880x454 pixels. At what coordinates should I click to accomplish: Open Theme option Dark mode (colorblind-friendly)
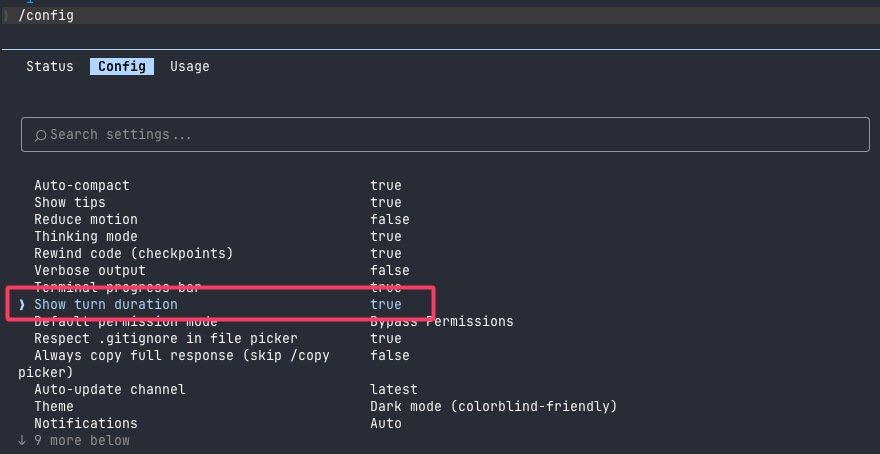click(493, 406)
